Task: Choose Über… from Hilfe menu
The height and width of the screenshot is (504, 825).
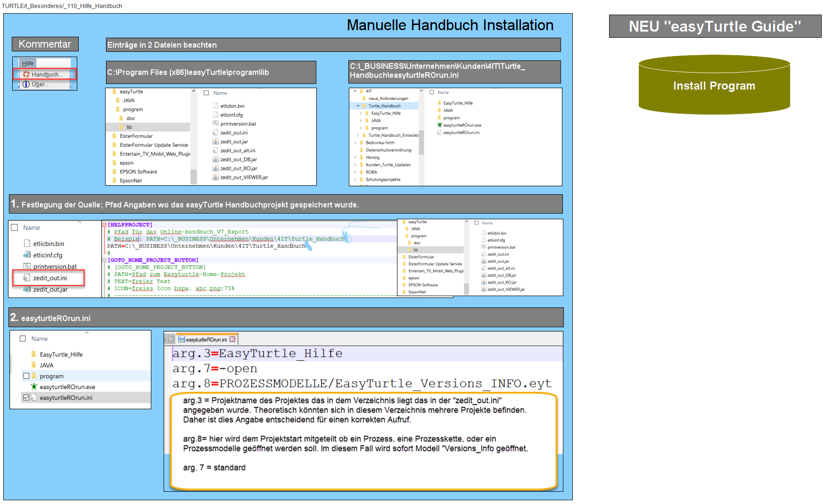Action: (44, 84)
